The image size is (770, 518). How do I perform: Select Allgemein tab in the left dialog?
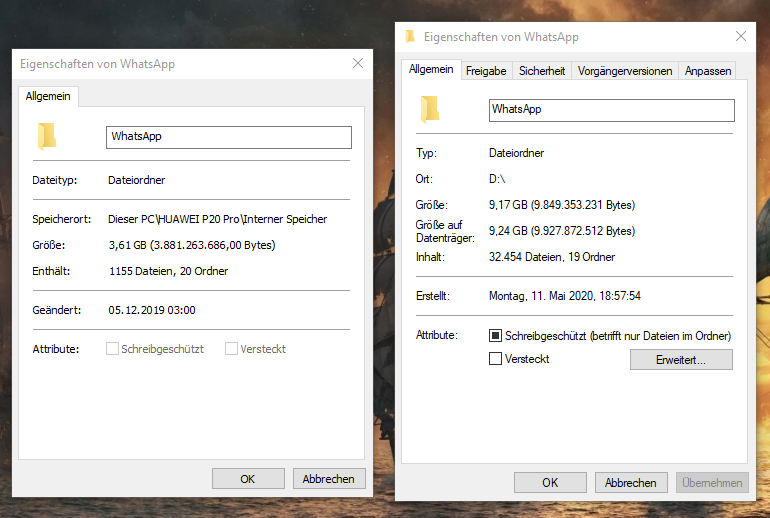click(48, 96)
